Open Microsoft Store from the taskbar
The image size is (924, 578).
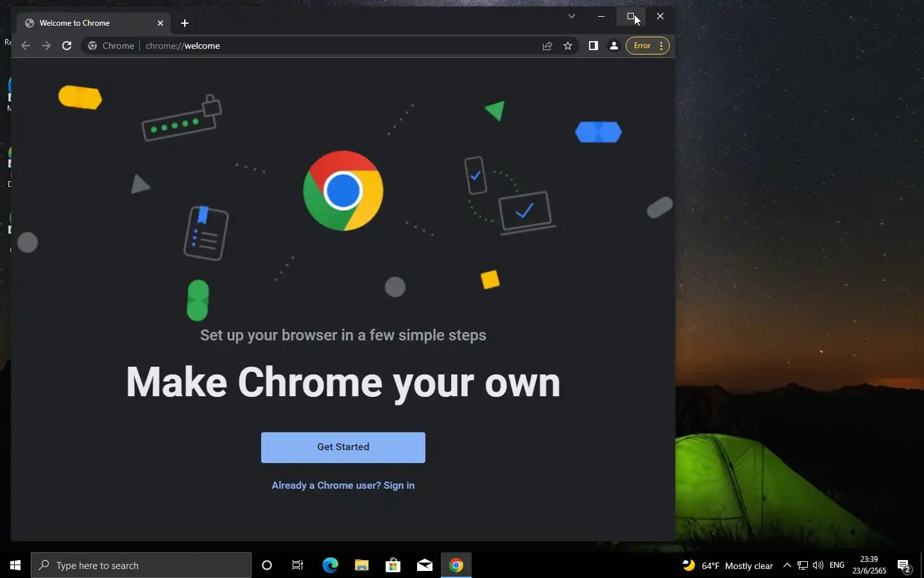tap(393, 565)
